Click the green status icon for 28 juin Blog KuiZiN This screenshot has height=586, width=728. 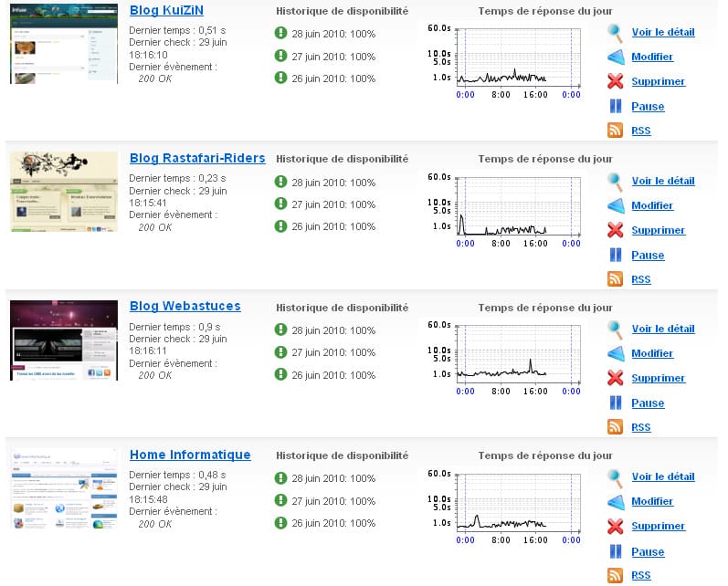click(280, 33)
